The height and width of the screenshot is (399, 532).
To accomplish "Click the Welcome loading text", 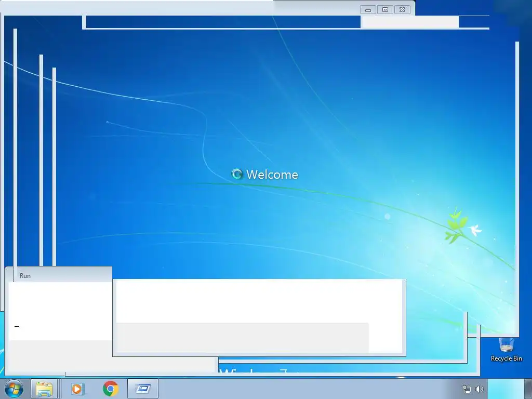I will pos(272,175).
